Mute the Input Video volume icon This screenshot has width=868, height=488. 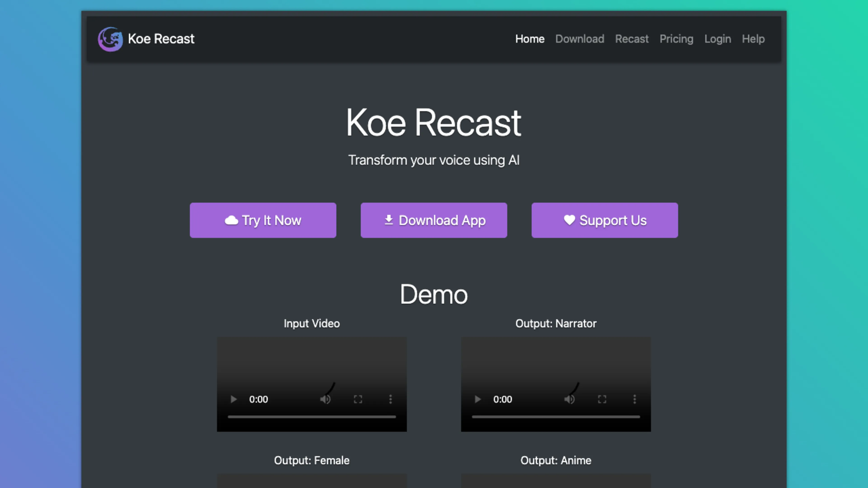click(x=325, y=399)
